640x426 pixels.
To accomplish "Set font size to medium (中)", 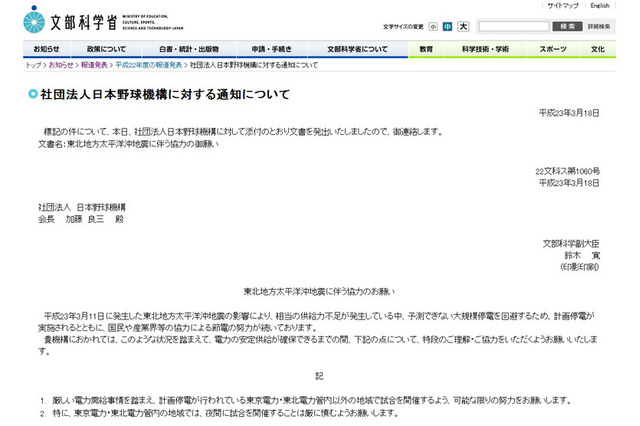I will coord(447,27).
